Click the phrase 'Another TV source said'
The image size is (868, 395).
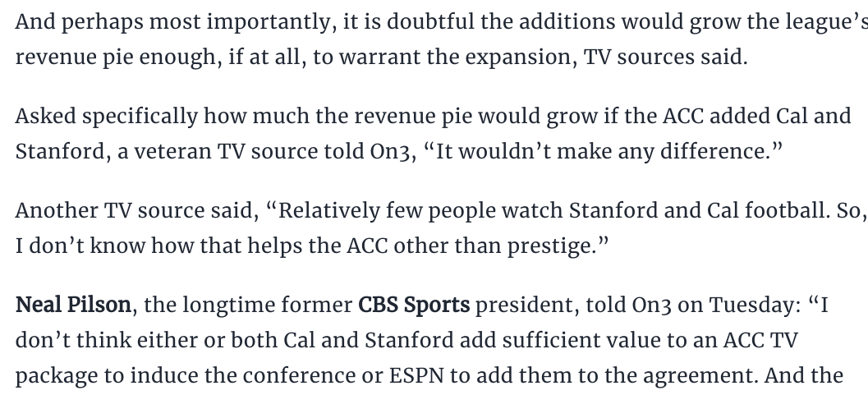coord(135,211)
